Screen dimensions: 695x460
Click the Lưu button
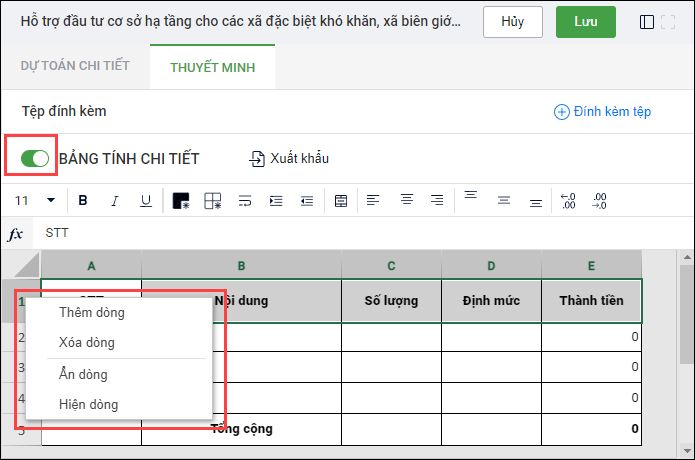click(x=586, y=22)
